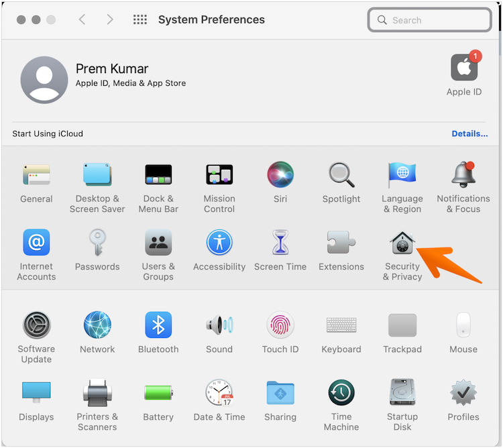Go back with the left chevron

click(x=82, y=19)
